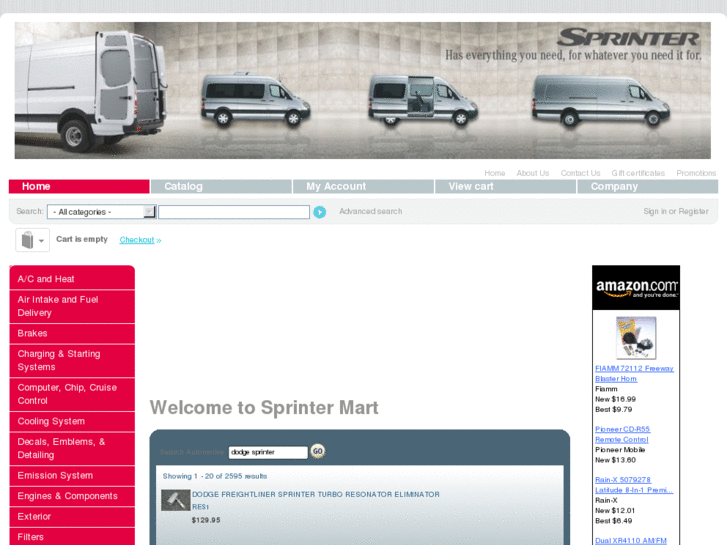This screenshot has height=545, width=727.
Task: Open FIAMM 72112 Freeway Blaster Horn link
Action: click(634, 373)
